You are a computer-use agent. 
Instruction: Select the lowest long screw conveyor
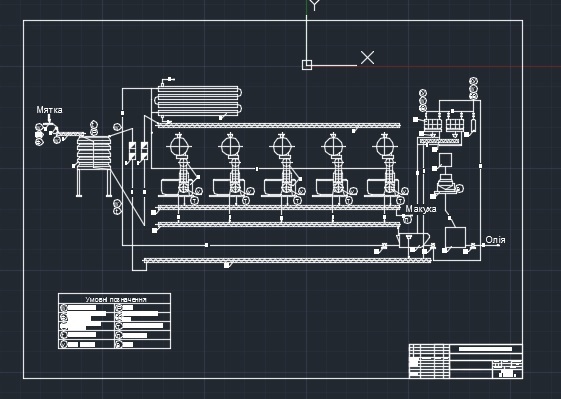click(287, 260)
